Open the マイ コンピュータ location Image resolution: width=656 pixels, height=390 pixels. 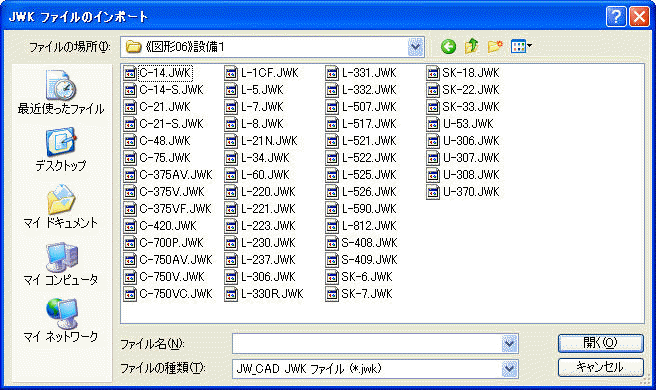61,264
